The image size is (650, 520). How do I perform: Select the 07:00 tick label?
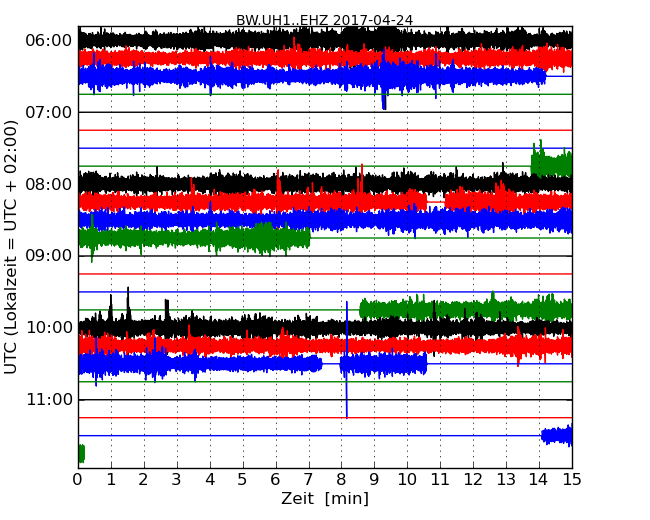coord(48,112)
